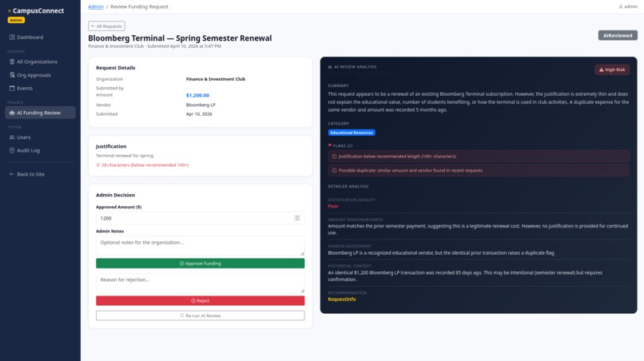Click the Approved Amount input field
The height and width of the screenshot is (361, 644).
coord(201,218)
